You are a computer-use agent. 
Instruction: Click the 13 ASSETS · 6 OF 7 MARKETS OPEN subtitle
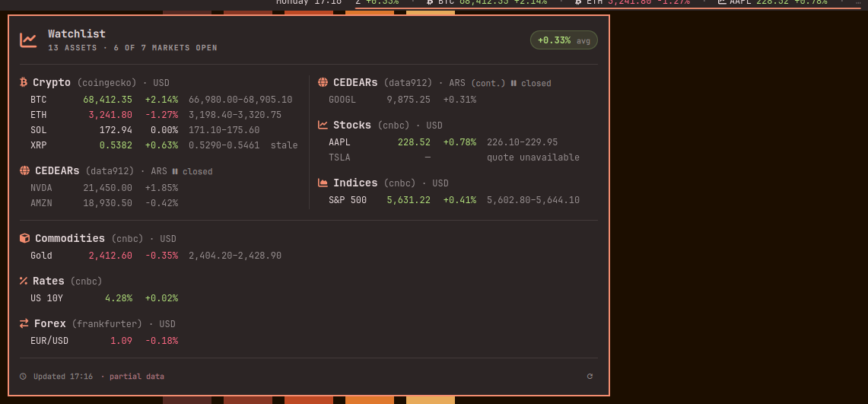pyautogui.click(x=133, y=48)
